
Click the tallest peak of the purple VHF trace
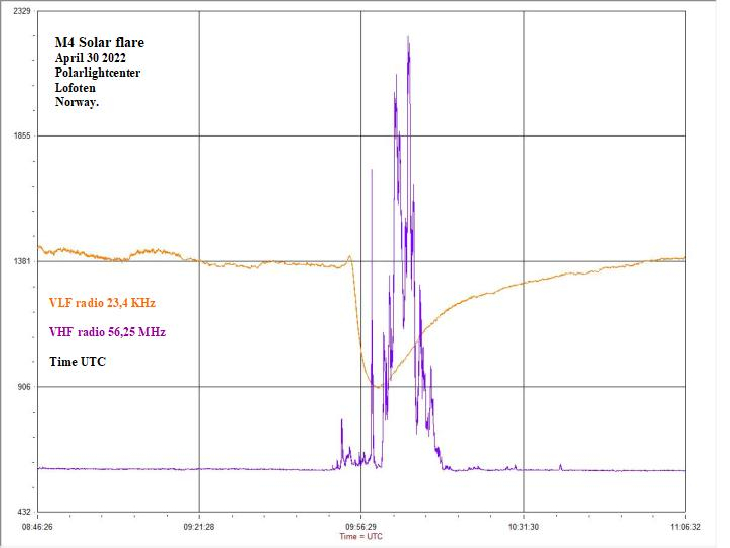[x=409, y=38]
